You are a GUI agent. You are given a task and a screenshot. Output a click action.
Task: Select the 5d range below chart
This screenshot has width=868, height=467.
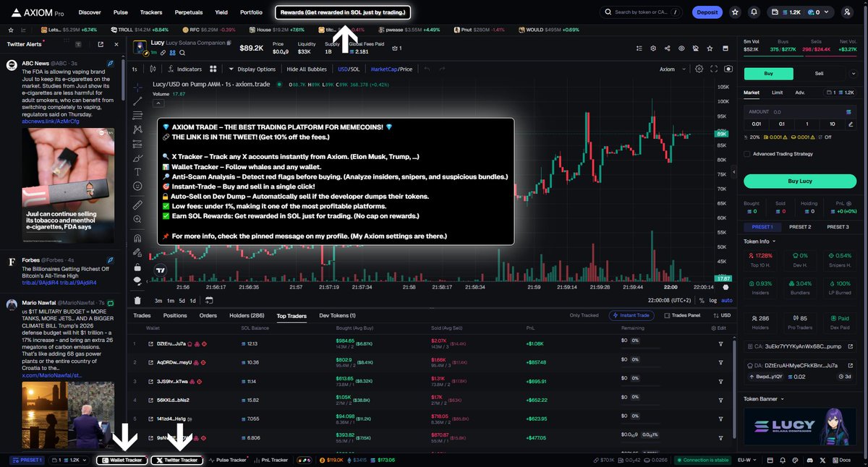pos(182,300)
